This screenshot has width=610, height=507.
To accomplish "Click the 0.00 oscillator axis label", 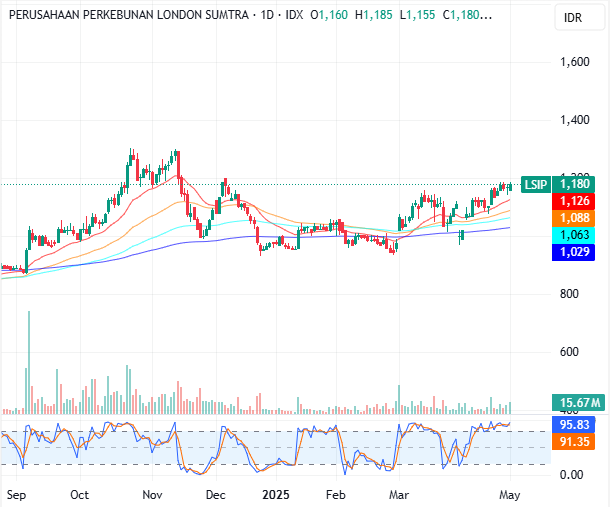I will pos(571,475).
